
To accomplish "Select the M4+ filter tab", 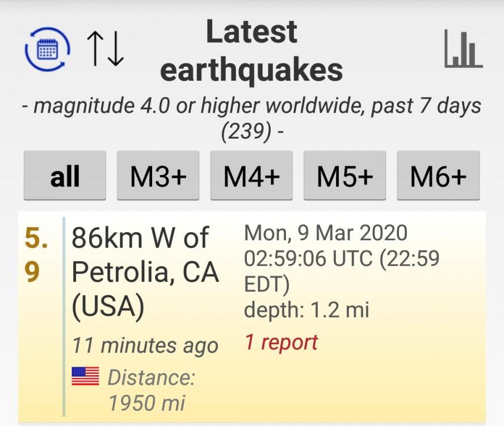I will (x=251, y=176).
